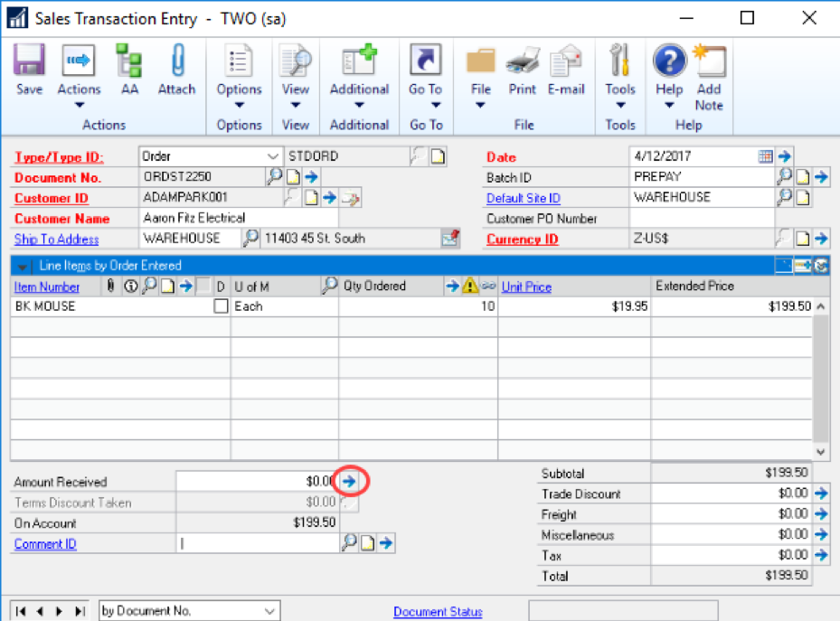Click the line items scrollbar down arrow
Image resolution: width=840 pixels, height=621 pixels.
[x=821, y=451]
